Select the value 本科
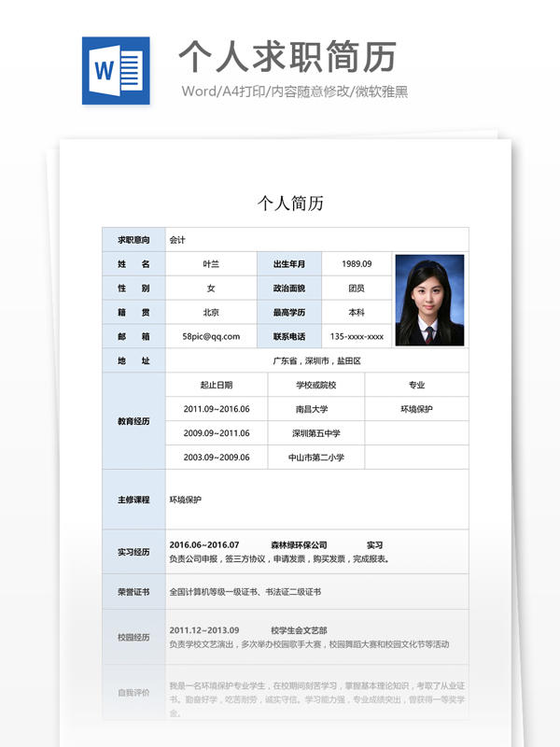This screenshot has height=747, width=560. point(357,313)
